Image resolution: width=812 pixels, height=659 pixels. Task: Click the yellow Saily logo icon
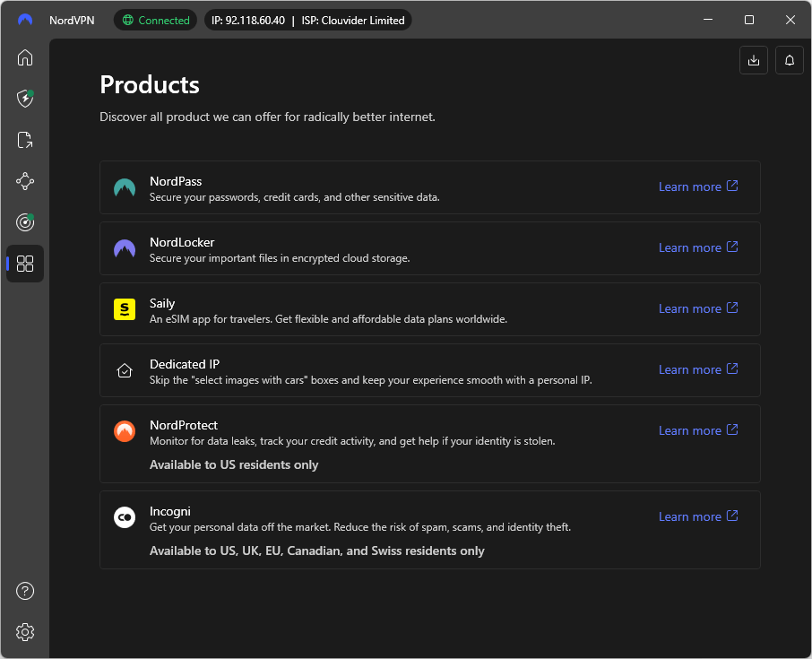coord(125,309)
